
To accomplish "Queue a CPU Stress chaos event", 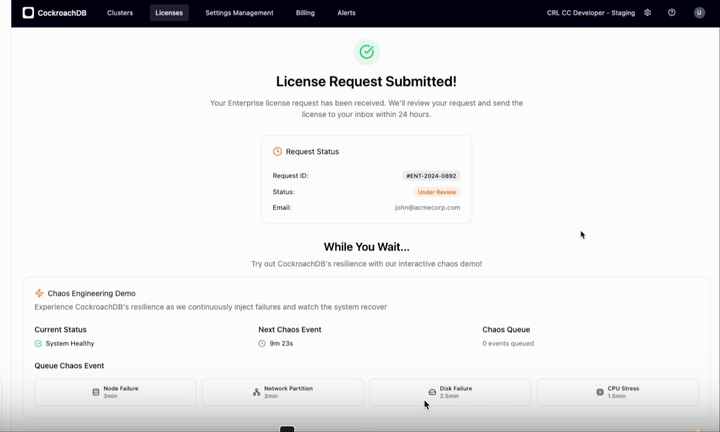I will (x=617, y=392).
